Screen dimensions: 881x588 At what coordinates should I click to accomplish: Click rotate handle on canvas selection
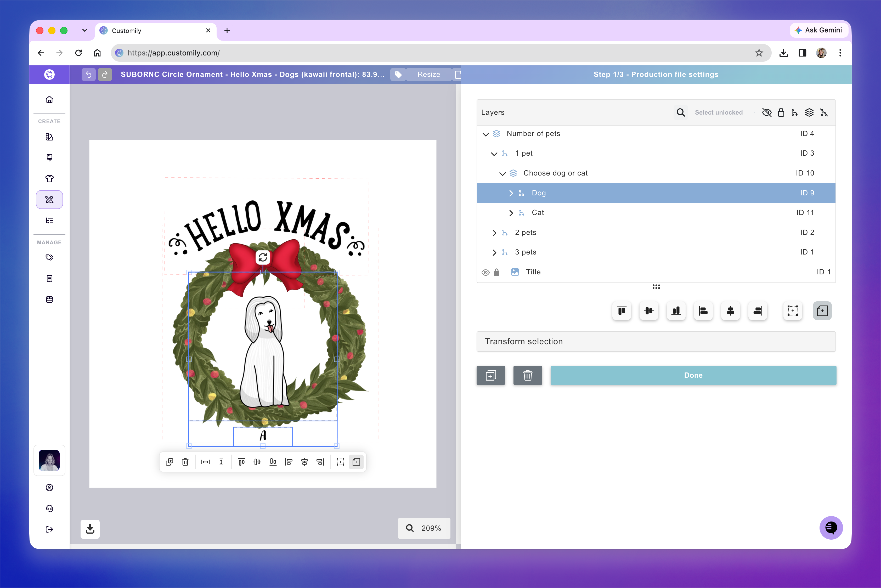pos(263,257)
